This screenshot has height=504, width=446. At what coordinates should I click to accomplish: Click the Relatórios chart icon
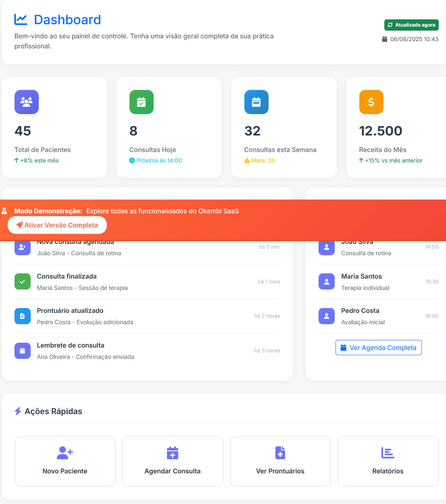coord(388,453)
